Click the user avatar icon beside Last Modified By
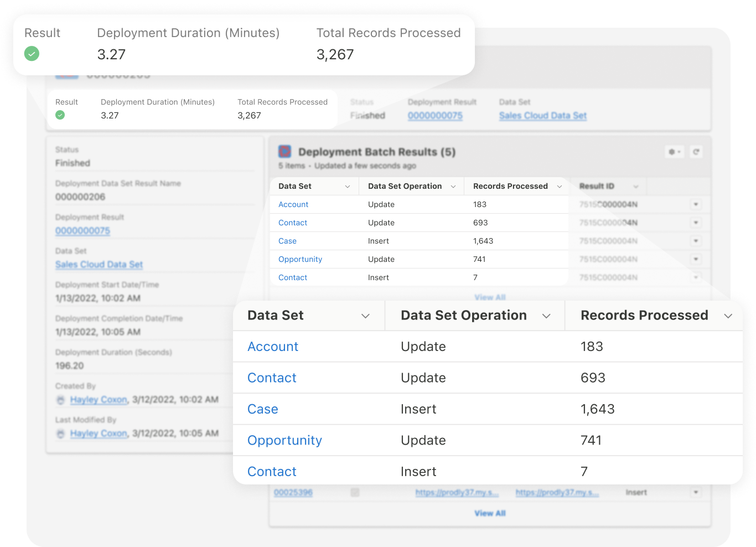Viewport: 756px width, 547px height. pos(61,434)
